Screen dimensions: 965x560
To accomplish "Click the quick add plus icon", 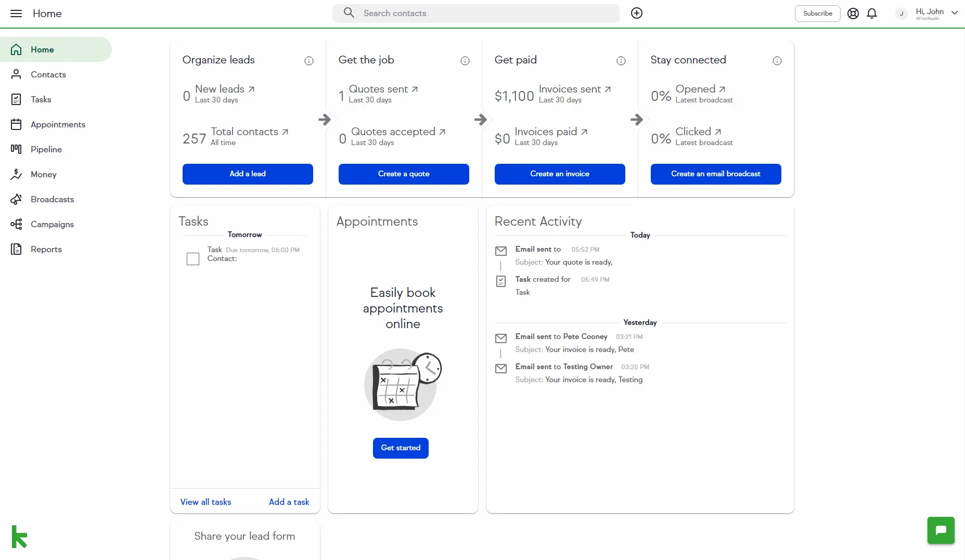I will [x=637, y=13].
